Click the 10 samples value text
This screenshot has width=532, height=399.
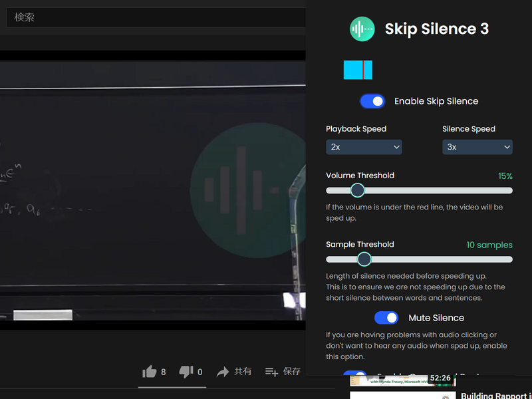[x=489, y=245]
